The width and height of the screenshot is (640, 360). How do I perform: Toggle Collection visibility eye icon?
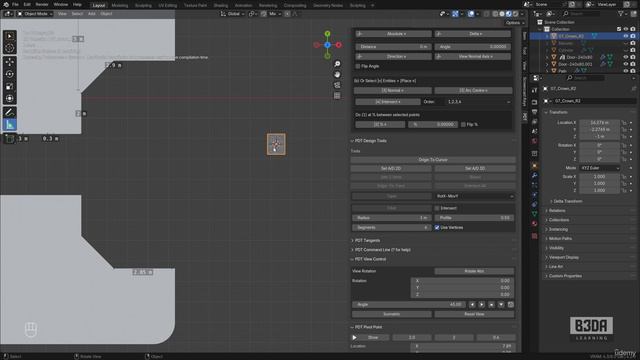(x=626, y=29)
